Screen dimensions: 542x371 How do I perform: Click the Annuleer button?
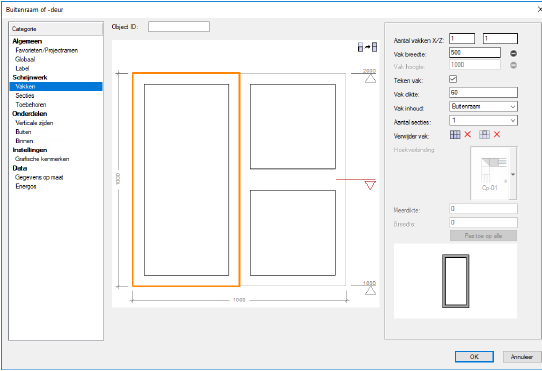tap(522, 356)
